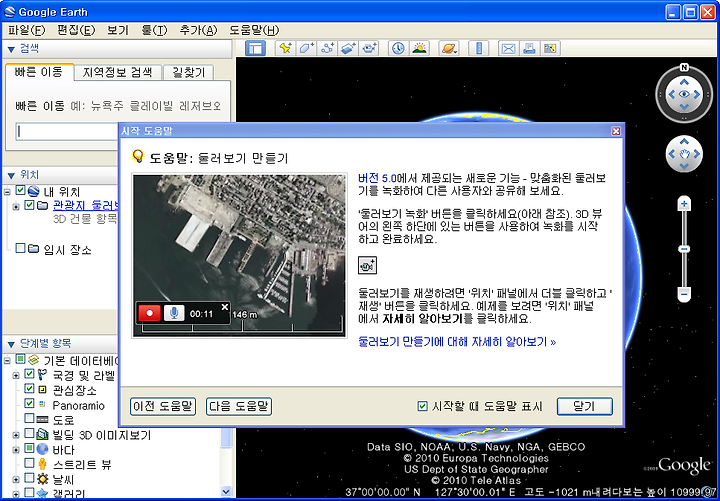Open the 버전 5.0 link
720x501 pixels.
377,178
